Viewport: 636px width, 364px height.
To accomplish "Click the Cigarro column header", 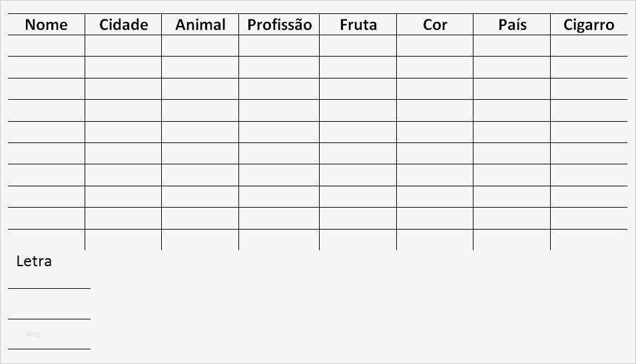I will pos(589,25).
